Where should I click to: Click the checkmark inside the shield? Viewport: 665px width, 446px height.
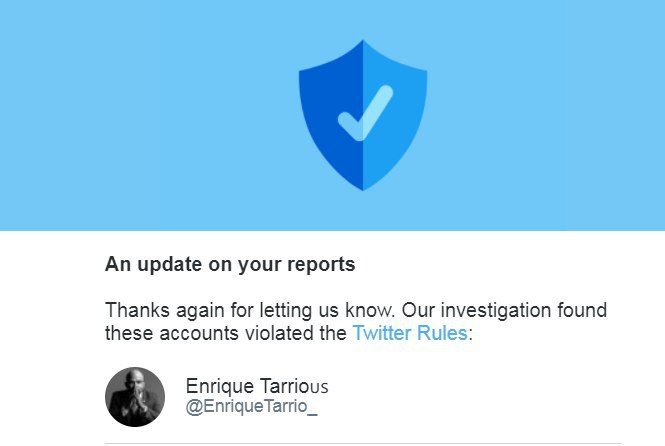tap(364, 113)
